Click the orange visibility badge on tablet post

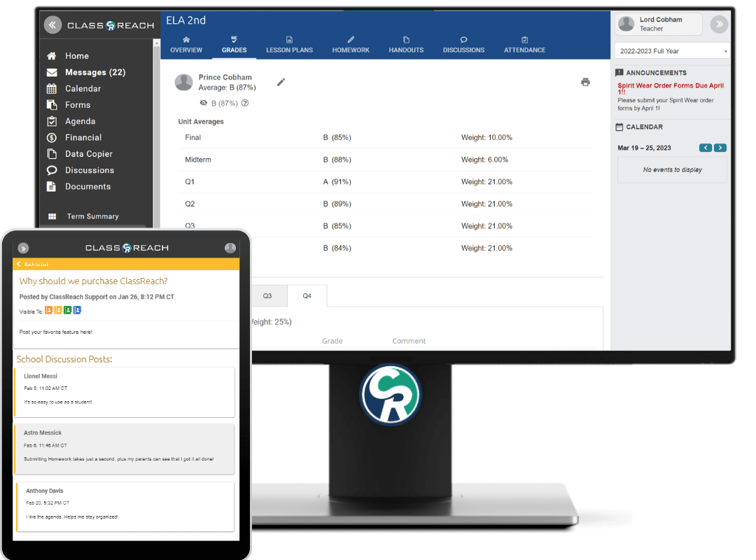(x=49, y=310)
